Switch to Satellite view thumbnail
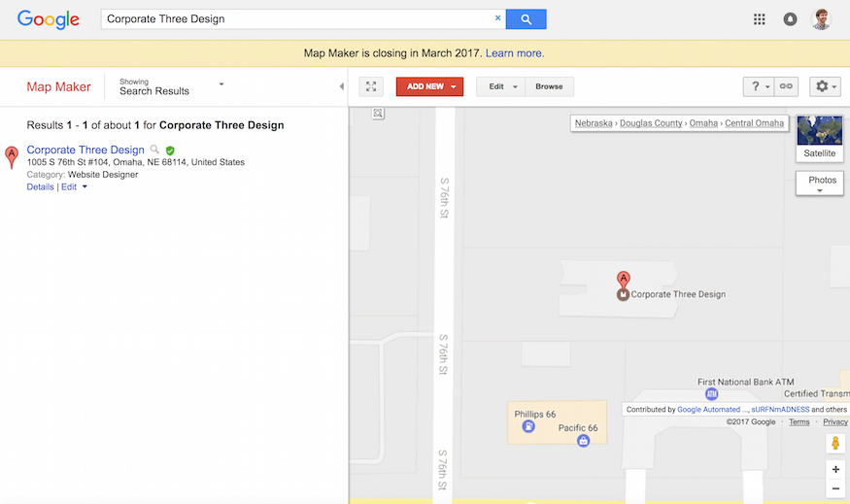 point(820,138)
